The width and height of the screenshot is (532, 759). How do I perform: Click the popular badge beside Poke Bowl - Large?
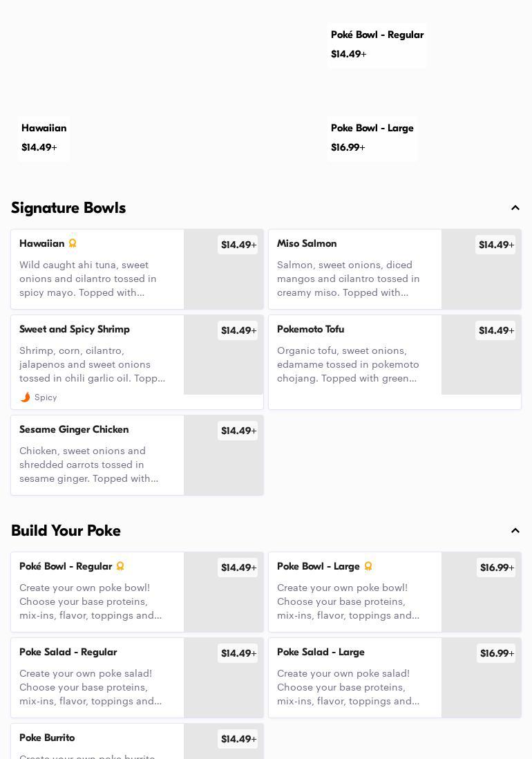click(x=368, y=566)
